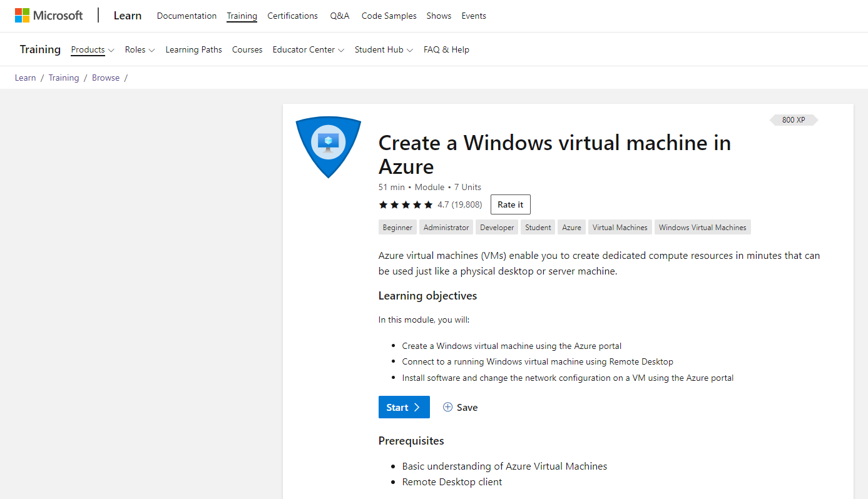Click 'Create a Windows virtual machine using the Azure portal' objective
Screen dimensions: 868x499
512,346
